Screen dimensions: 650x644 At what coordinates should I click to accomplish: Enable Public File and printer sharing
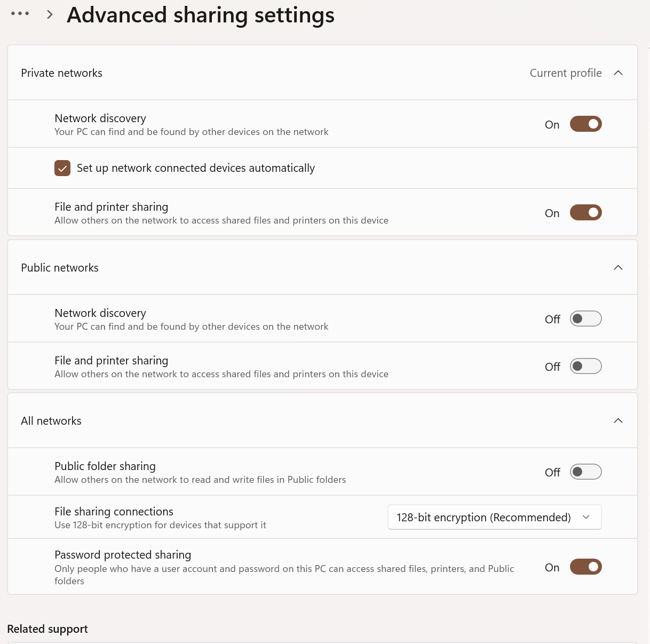585,367
